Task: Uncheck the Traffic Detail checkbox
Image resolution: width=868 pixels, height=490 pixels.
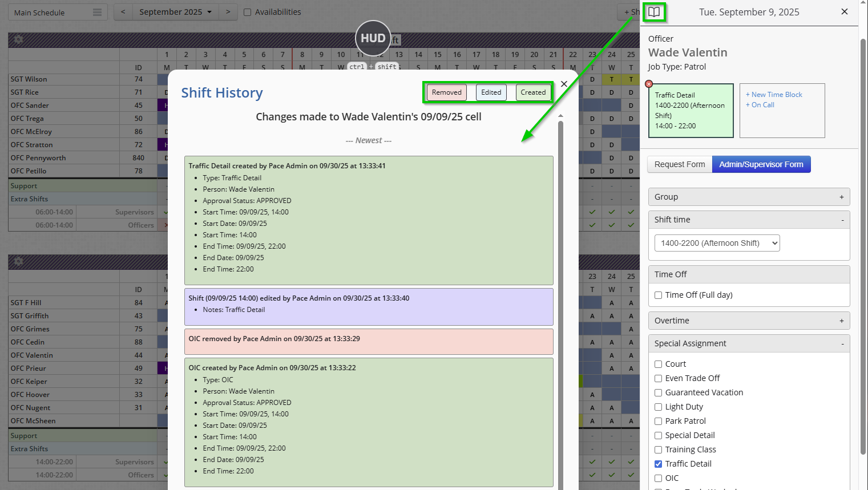Action: [x=659, y=464]
